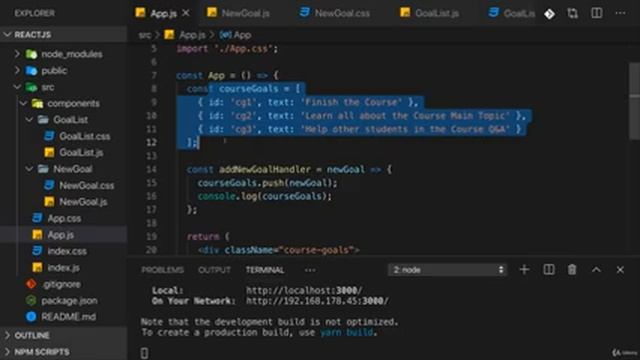This screenshot has height=360, width=640.
Task: Switch to the PROBLEMS panel tab
Action: tap(162, 270)
